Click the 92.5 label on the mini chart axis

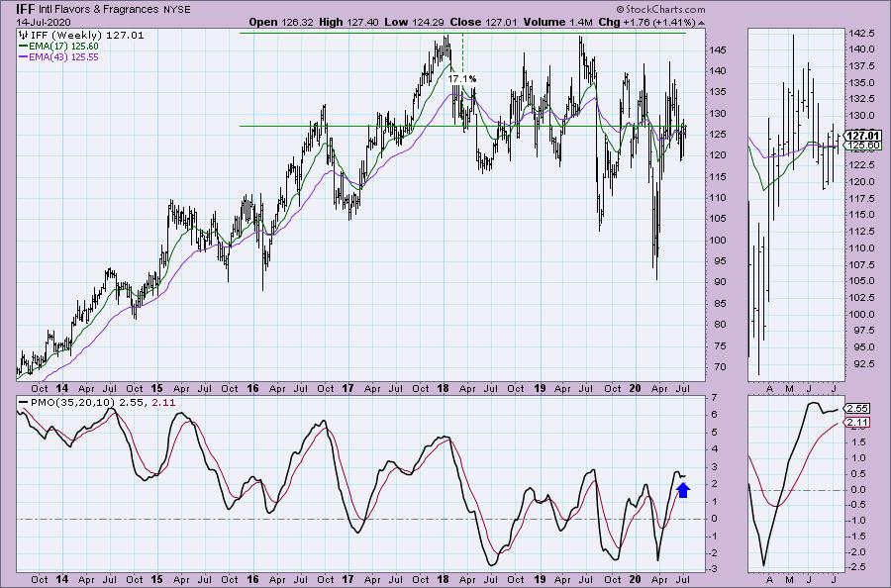tap(865, 363)
